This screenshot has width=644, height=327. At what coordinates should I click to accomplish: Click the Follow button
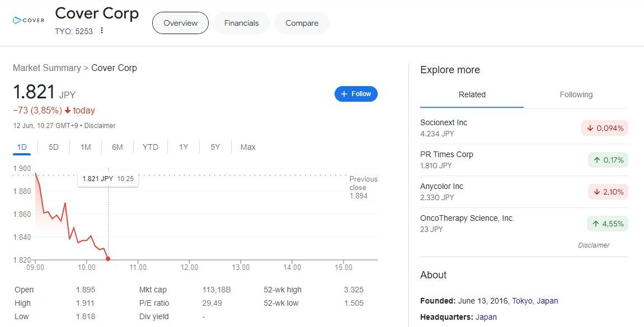coord(356,94)
